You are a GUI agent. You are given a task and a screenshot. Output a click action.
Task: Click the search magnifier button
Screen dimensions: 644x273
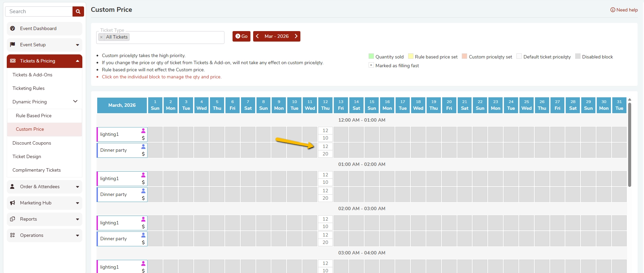pos(78,11)
